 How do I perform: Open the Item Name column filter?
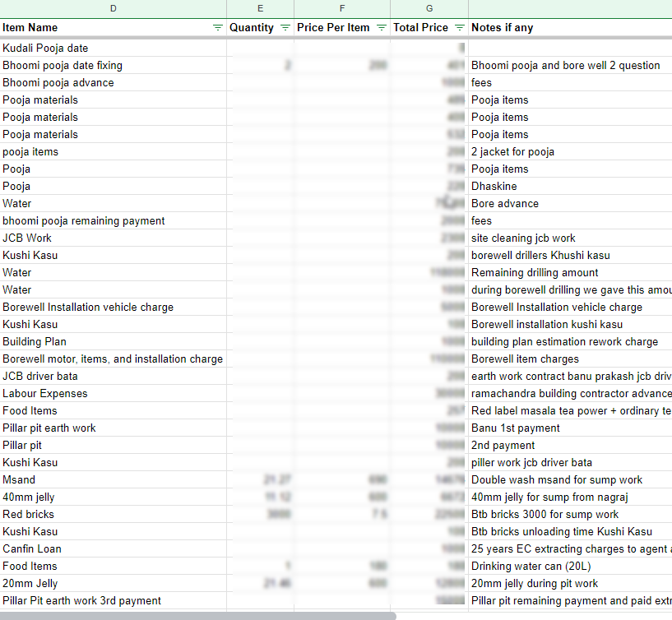(x=217, y=28)
